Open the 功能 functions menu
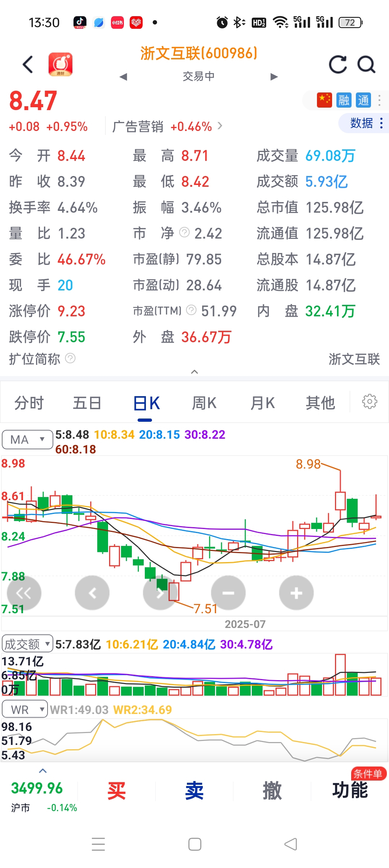The image size is (389, 868). [350, 791]
